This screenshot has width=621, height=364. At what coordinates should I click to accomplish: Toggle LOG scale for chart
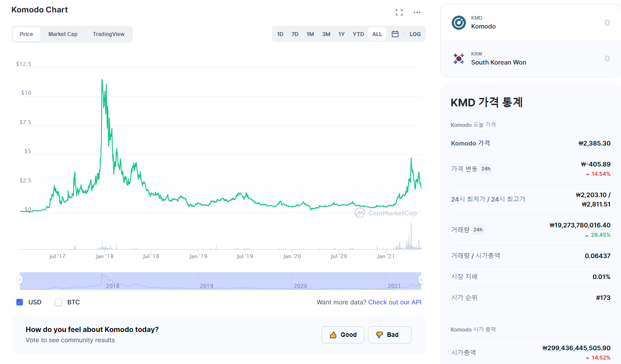click(x=415, y=34)
